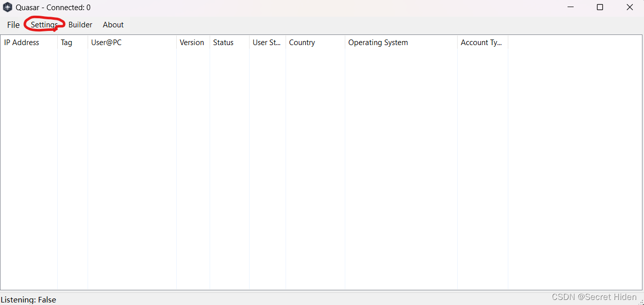Open the Builder menu

[x=80, y=25]
